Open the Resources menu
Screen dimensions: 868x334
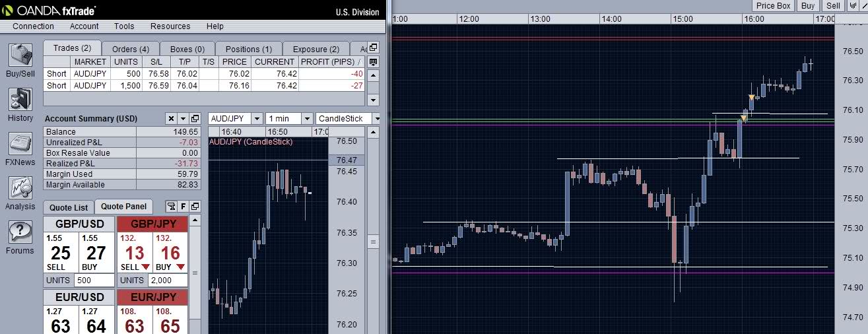[170, 26]
